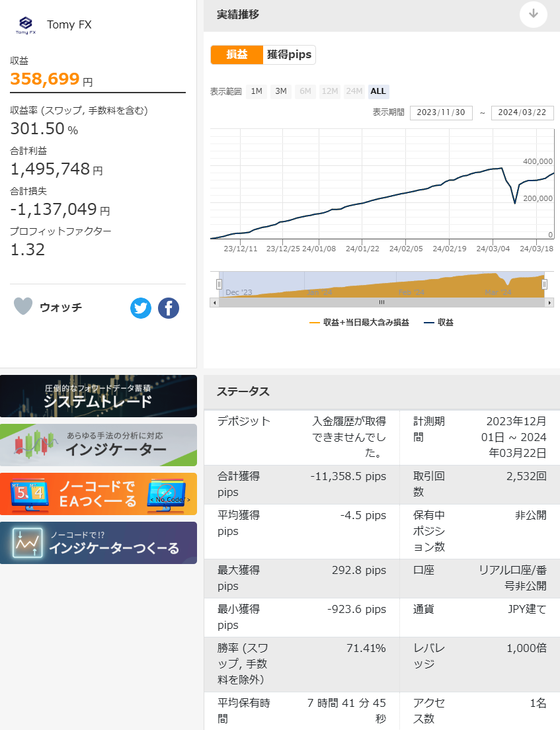
Task: Set display range to ALL
Action: point(378,91)
